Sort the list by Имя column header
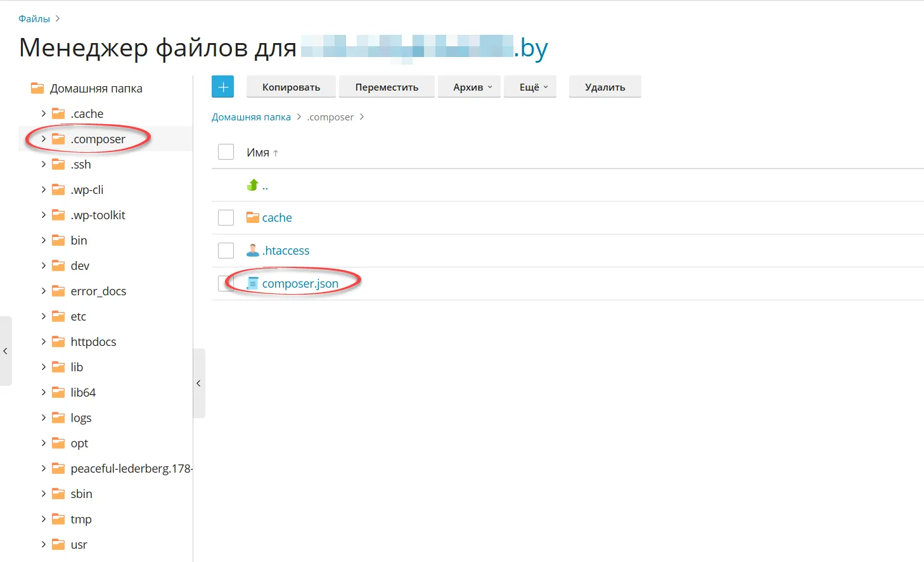Viewport: 924px width, 562px height. pos(258,152)
